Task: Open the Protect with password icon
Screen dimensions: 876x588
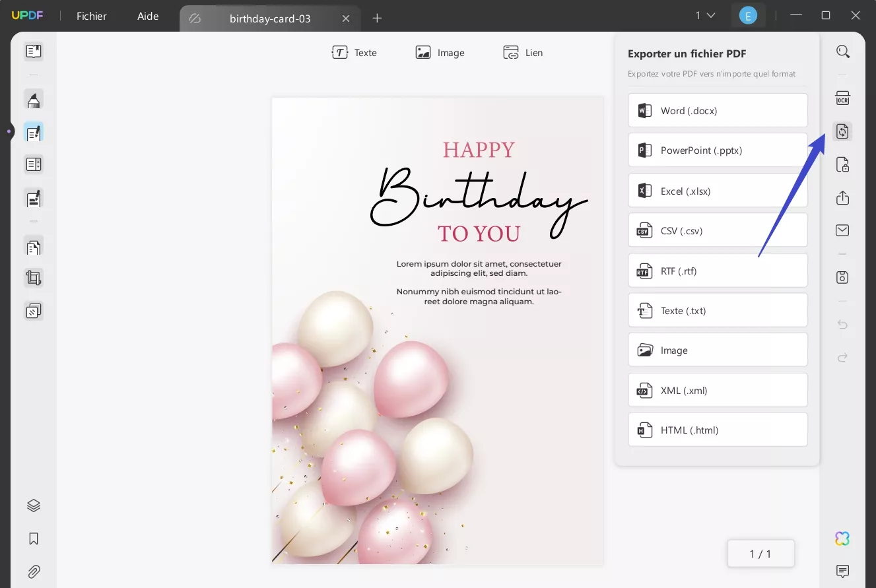Action: (x=842, y=164)
